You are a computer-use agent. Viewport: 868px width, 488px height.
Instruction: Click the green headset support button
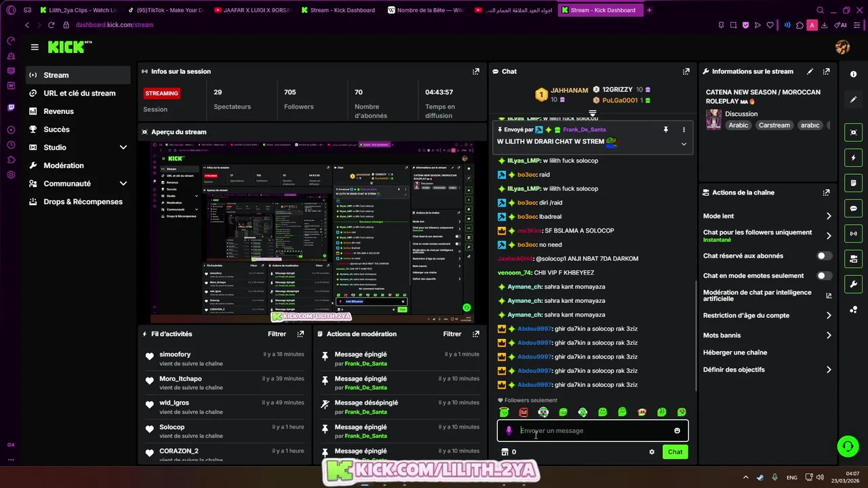click(x=848, y=446)
